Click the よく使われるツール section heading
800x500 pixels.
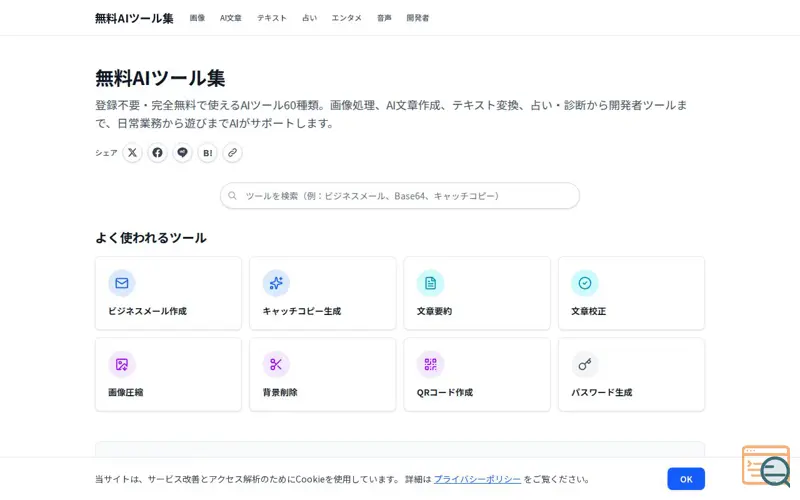(151, 238)
